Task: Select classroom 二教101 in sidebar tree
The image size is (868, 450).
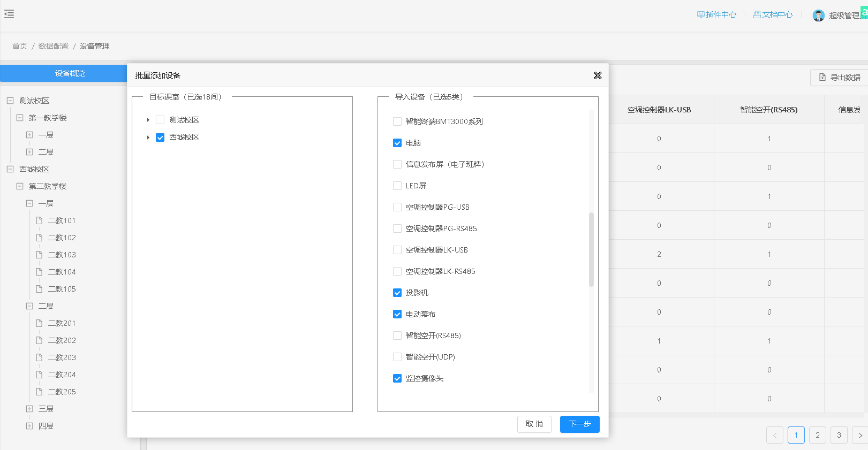Action: [x=62, y=220]
